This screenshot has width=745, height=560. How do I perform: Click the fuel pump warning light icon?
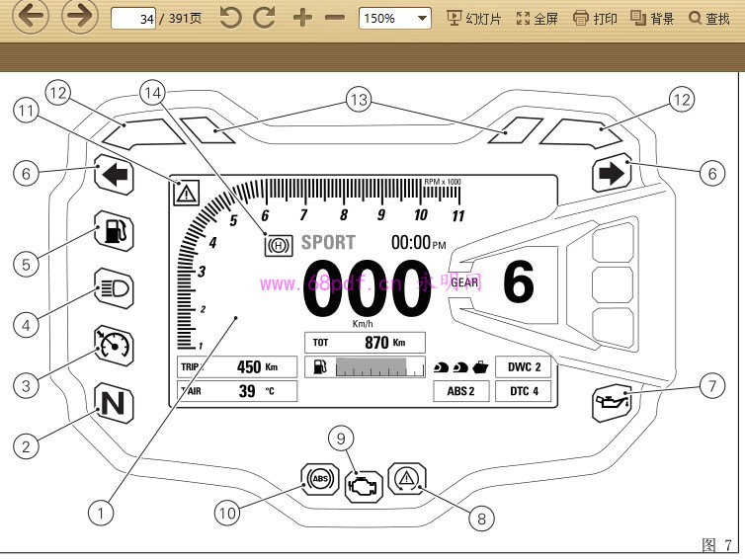114,233
